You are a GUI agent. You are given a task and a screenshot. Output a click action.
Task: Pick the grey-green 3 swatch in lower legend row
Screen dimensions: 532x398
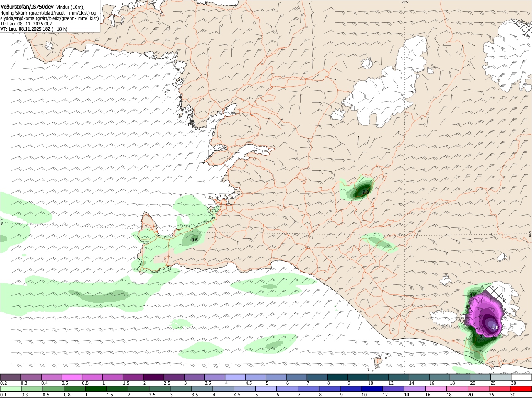181,389
